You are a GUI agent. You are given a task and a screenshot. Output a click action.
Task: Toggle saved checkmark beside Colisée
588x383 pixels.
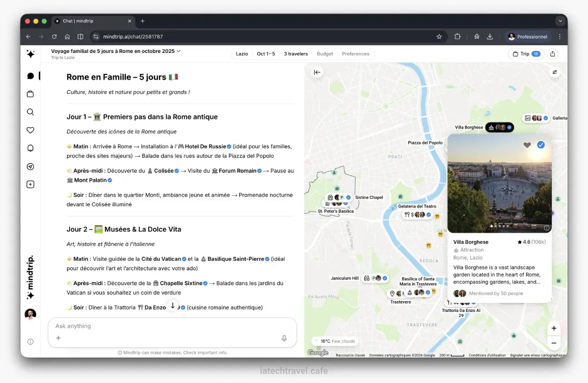point(177,171)
